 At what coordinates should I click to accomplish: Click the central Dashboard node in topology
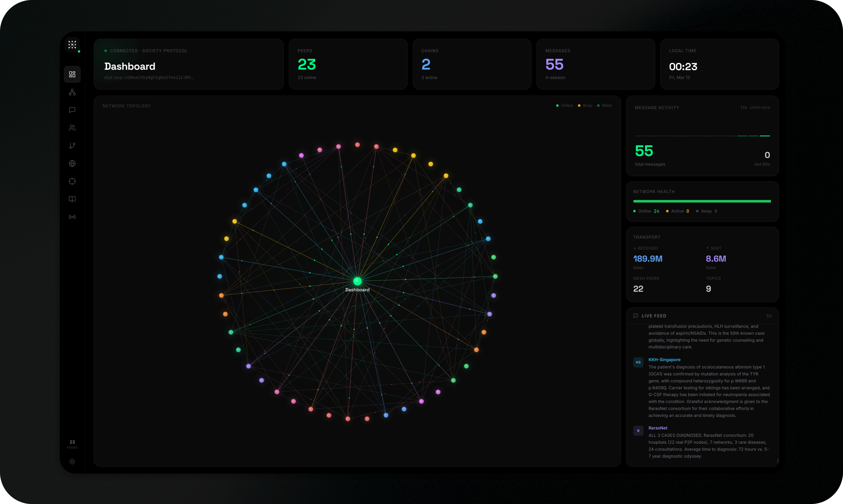coord(357,281)
